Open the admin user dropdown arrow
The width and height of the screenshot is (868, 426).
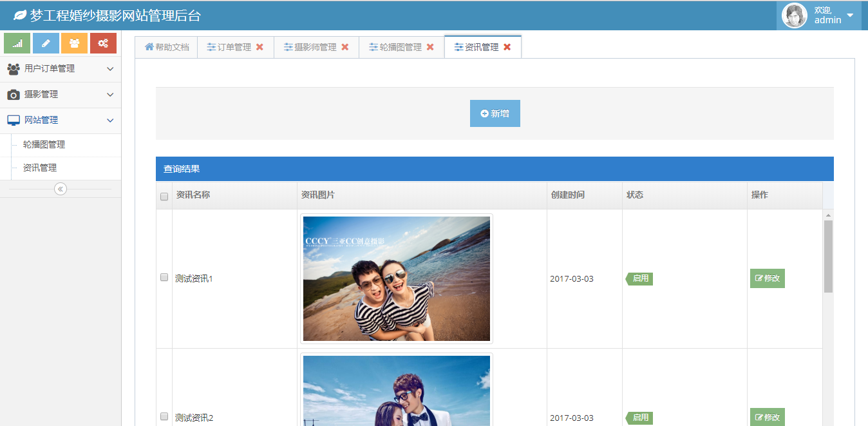pos(850,15)
